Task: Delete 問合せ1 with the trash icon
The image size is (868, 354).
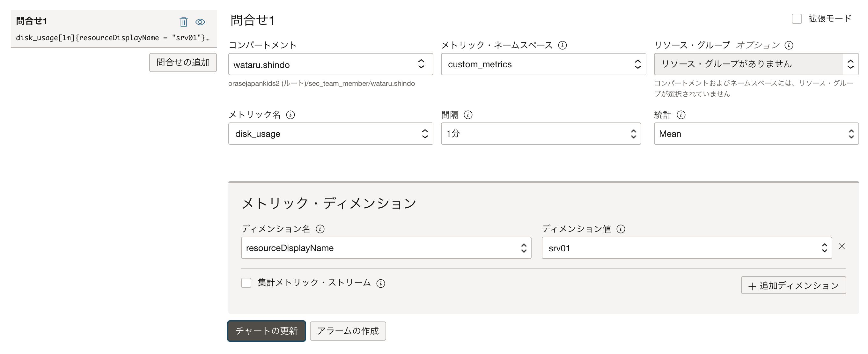Action: tap(183, 22)
